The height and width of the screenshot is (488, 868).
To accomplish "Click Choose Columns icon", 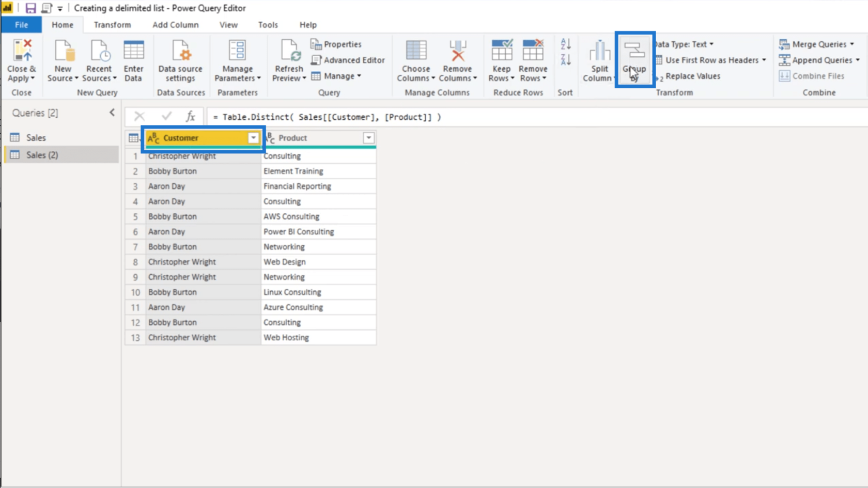I will point(416,51).
